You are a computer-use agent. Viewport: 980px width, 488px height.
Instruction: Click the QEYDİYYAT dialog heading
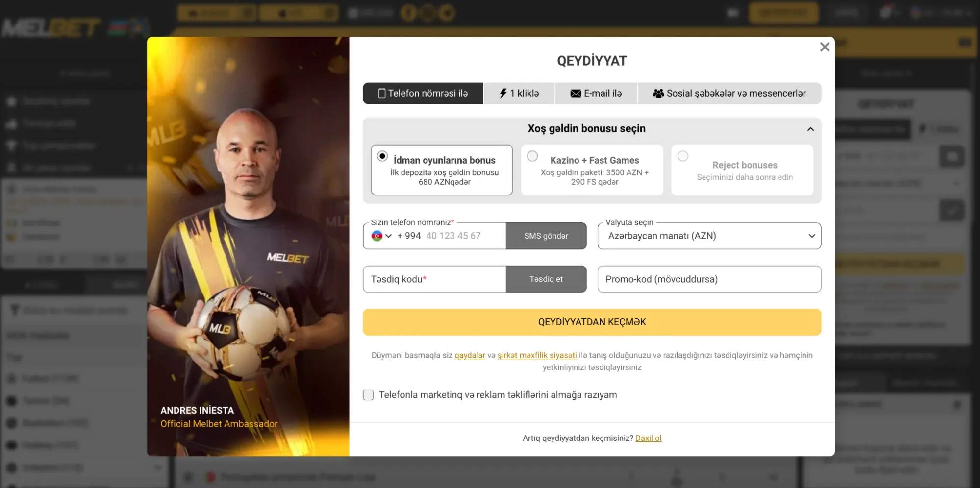click(592, 61)
